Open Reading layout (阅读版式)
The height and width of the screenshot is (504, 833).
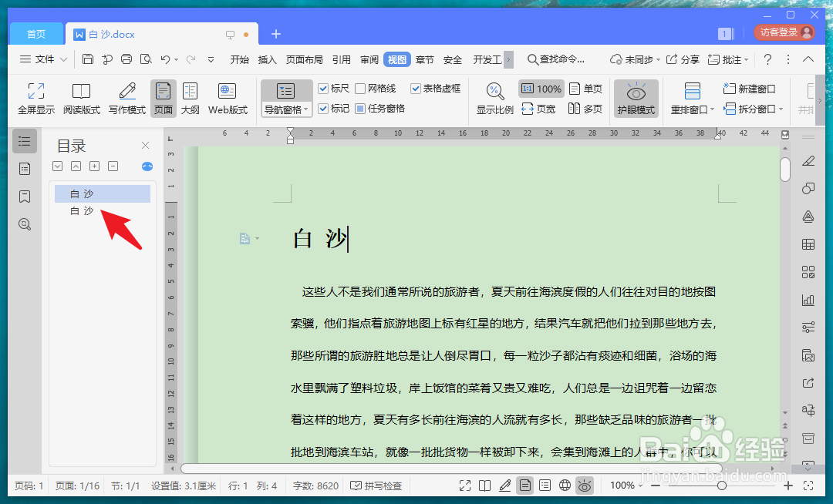tap(81, 99)
